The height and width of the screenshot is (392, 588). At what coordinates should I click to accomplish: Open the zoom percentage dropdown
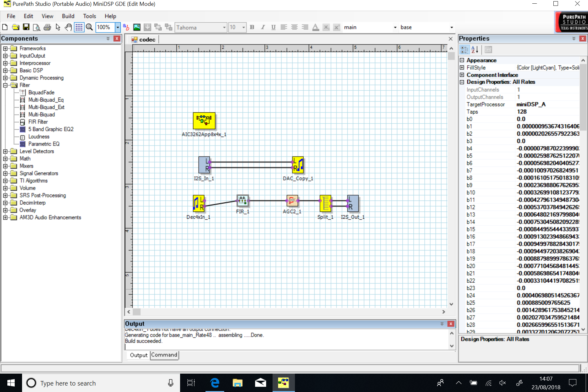coord(118,27)
